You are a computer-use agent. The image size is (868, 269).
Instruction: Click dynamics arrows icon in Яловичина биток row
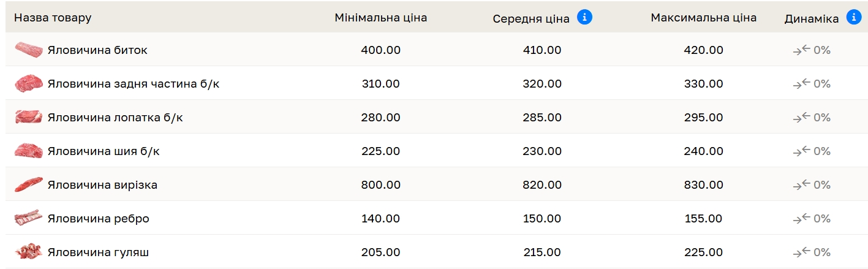(801, 50)
